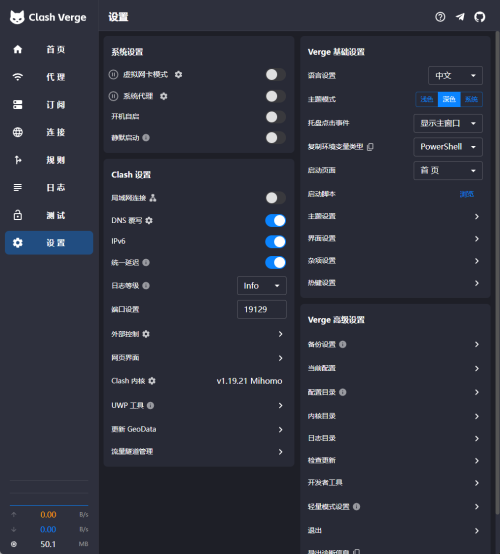Open the GitHub repository icon

[x=480, y=17]
